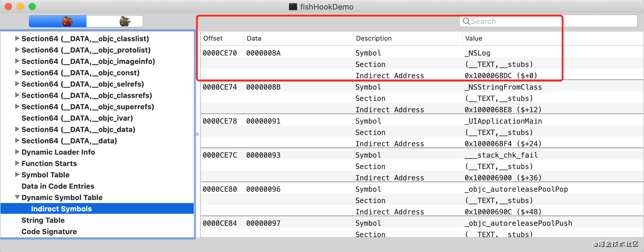Expand Section64 (__DATA,__objc_const)
Screen dimensions: 644x252
click(17, 73)
